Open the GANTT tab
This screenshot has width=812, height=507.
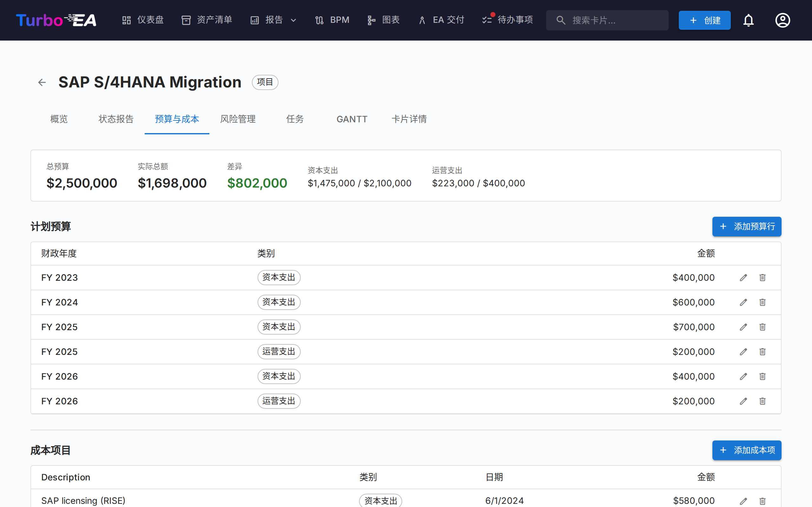[x=352, y=119]
